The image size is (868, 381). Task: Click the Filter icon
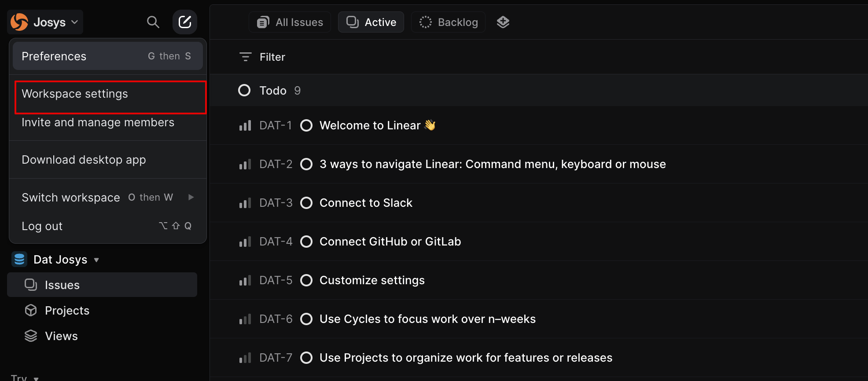[x=245, y=57]
